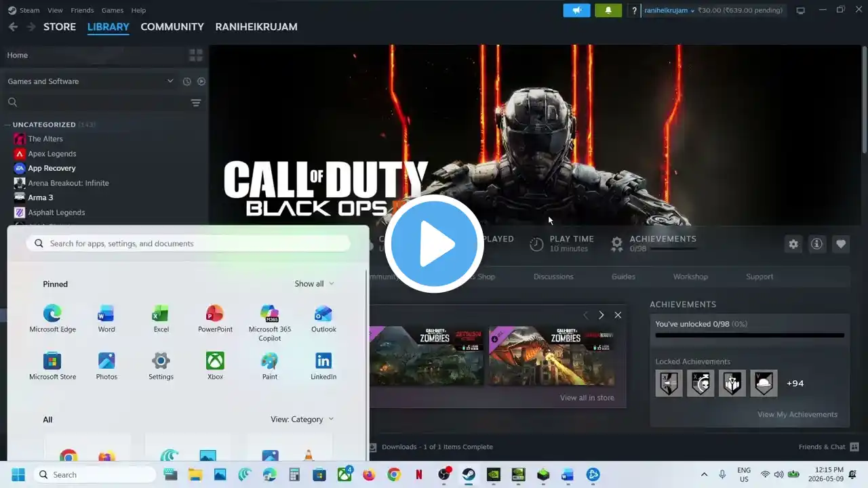Screen dimensions: 868x488
Task: Open the Guides link
Action: pos(623,277)
